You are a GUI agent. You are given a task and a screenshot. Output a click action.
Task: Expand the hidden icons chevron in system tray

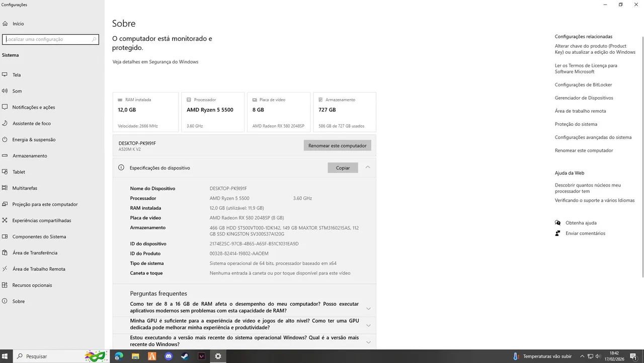(582, 356)
